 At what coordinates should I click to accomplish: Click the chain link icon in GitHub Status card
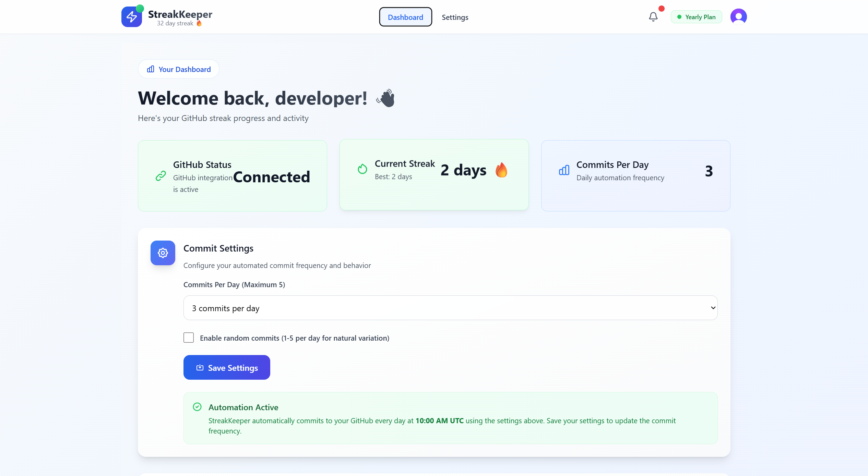[160, 176]
